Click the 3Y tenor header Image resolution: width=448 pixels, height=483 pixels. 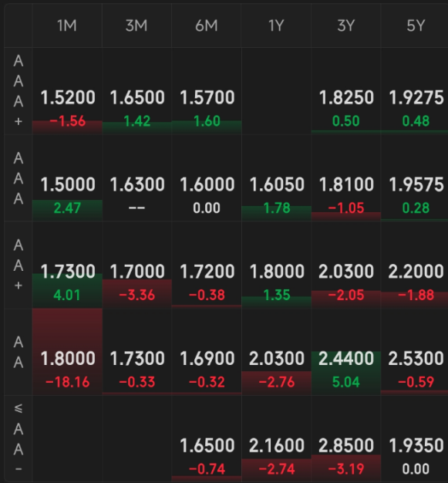(345, 25)
